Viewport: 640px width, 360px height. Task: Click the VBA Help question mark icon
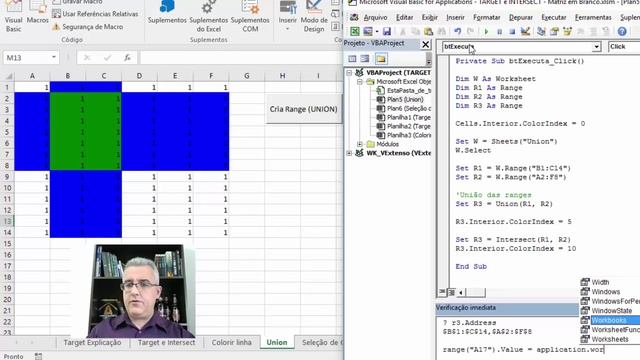[x=622, y=31]
